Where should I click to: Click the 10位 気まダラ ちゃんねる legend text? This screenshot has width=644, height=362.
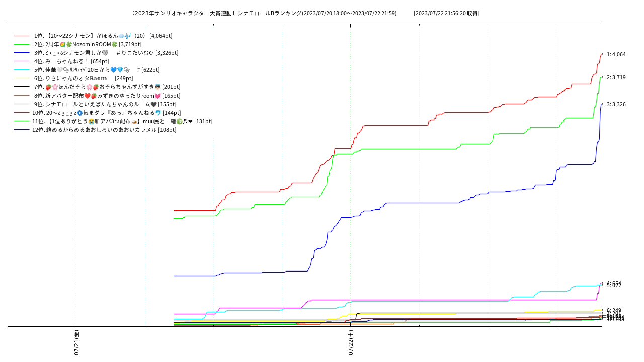pos(107,113)
